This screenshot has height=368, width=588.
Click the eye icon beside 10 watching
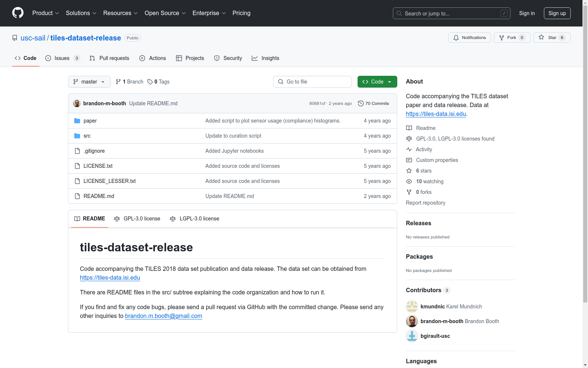click(x=409, y=181)
